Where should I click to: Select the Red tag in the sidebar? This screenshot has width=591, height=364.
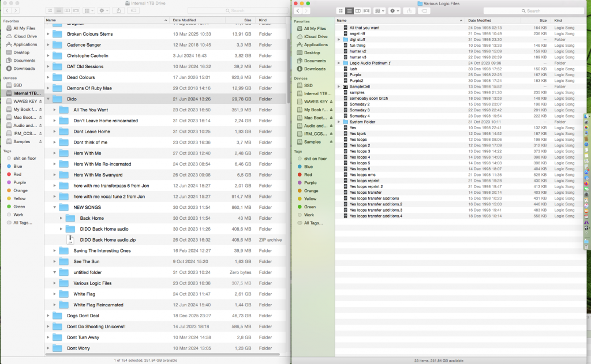pyautogui.click(x=23, y=174)
